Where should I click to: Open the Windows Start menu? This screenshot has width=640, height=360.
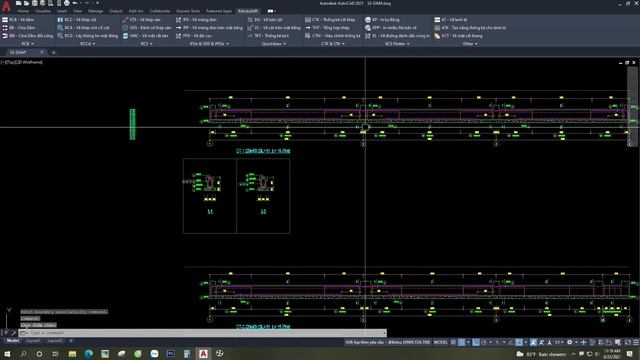pos(7,353)
